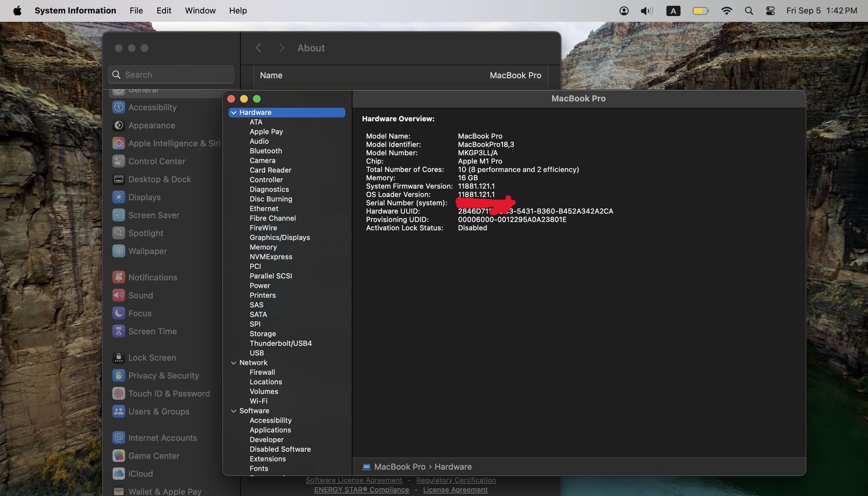
Task: Select Storage in the Hardware list
Action: (x=262, y=334)
